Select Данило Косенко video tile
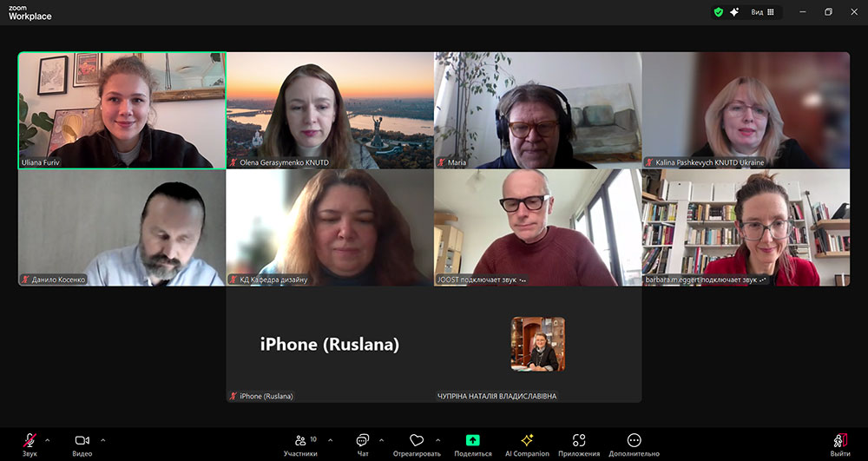The height and width of the screenshot is (461, 868). coord(122,227)
